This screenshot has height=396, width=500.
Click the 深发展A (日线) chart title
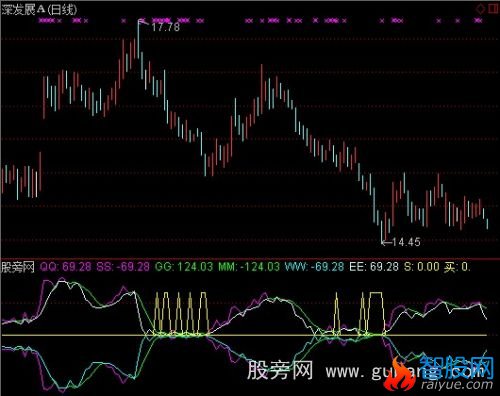(39, 10)
